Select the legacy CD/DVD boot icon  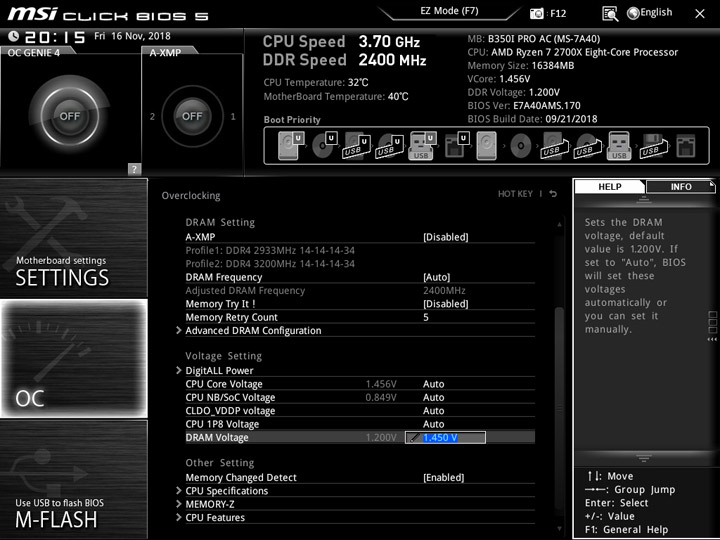(520, 146)
